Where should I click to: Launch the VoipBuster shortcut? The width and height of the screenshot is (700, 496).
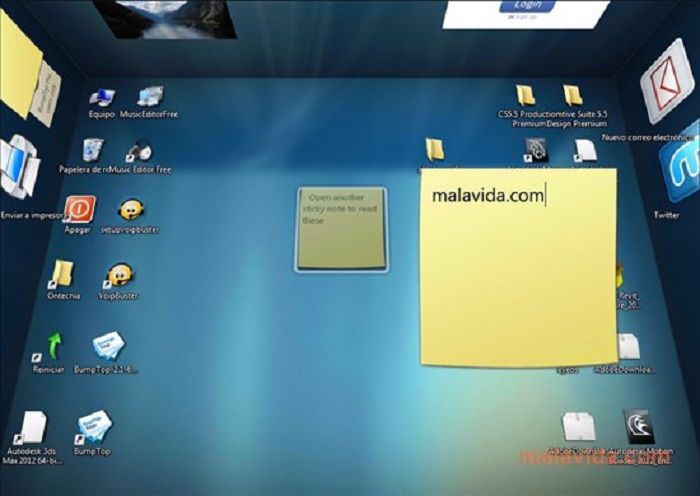(x=119, y=275)
